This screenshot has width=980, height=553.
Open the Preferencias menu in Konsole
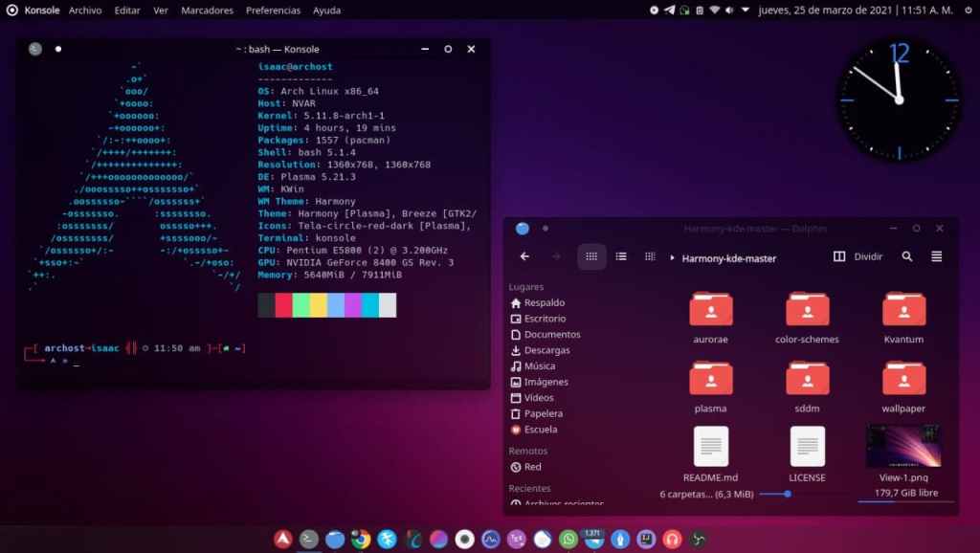point(273,11)
